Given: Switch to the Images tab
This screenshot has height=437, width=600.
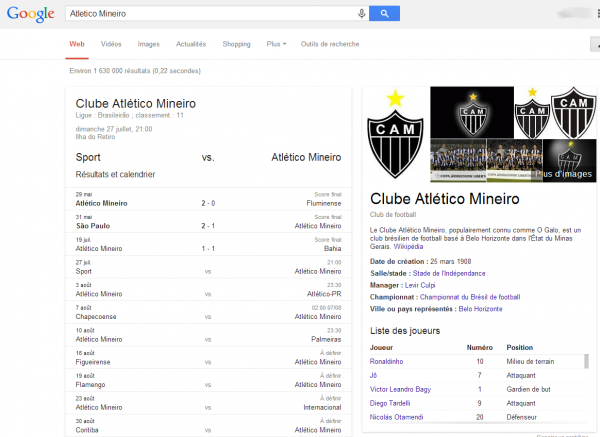Looking at the screenshot, I should pos(148,44).
